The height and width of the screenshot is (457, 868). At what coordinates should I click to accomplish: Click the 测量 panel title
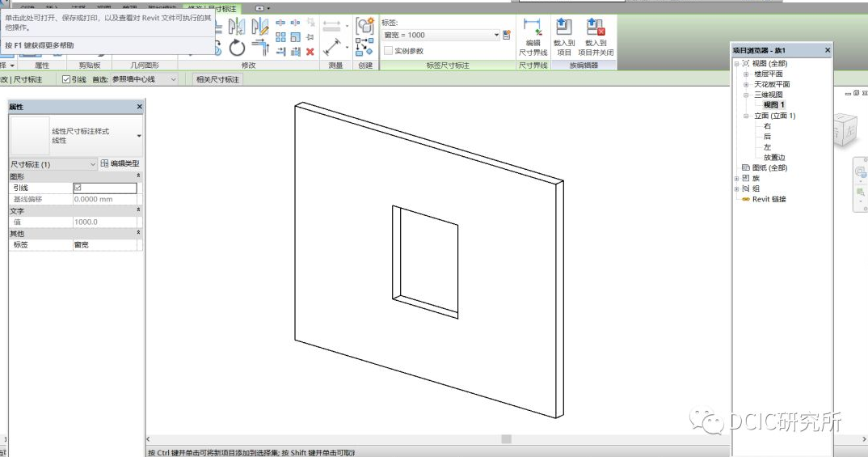(x=335, y=65)
